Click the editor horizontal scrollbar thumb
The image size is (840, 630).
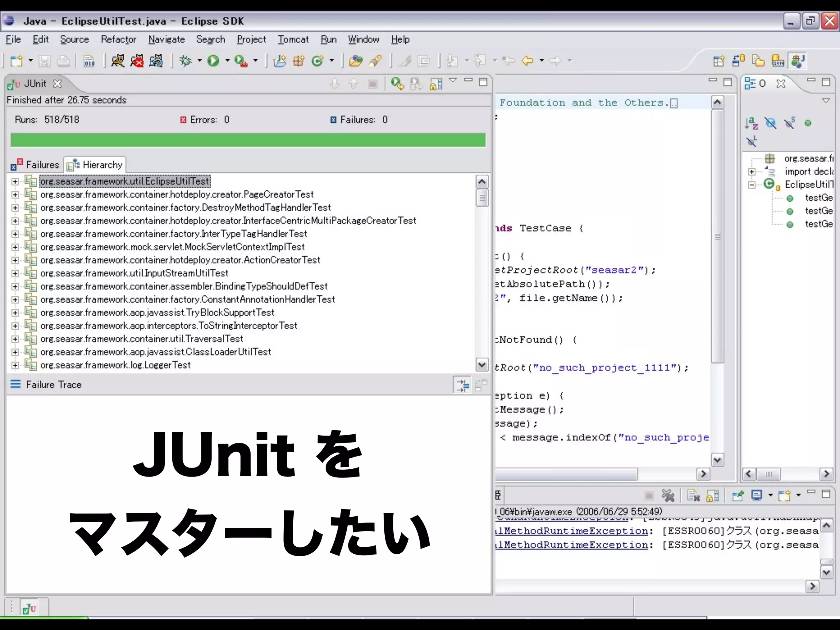(566, 474)
